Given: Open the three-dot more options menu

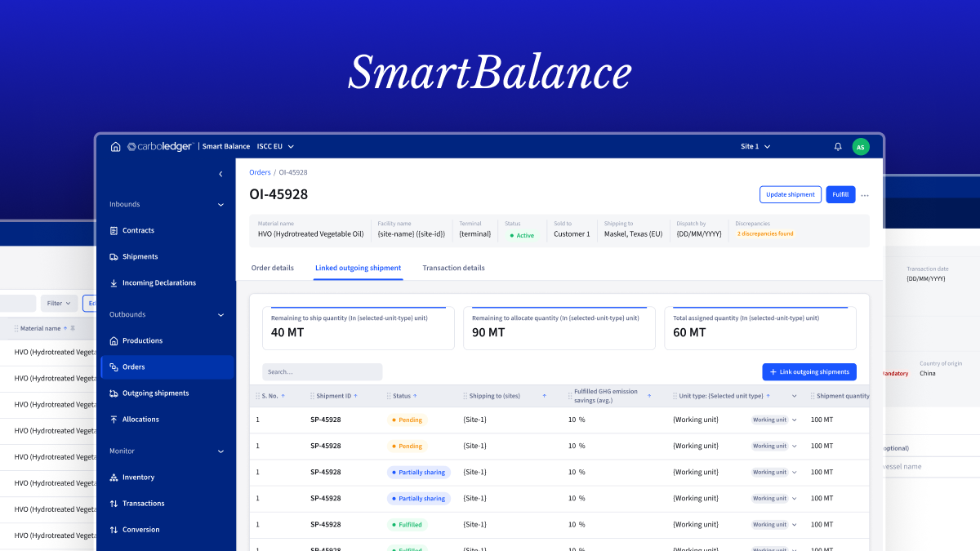Looking at the screenshot, I should coord(865,195).
